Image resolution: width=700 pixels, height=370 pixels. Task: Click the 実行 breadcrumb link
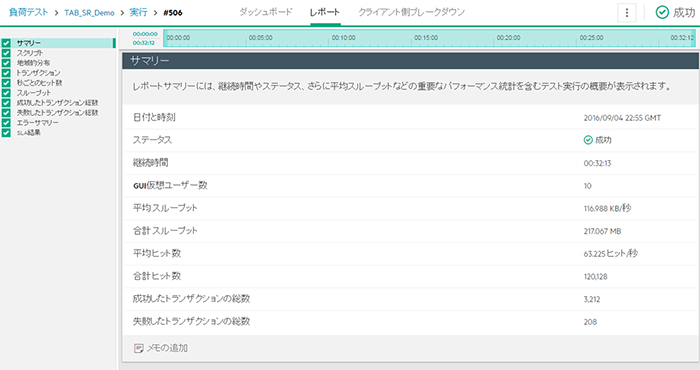tap(138, 12)
